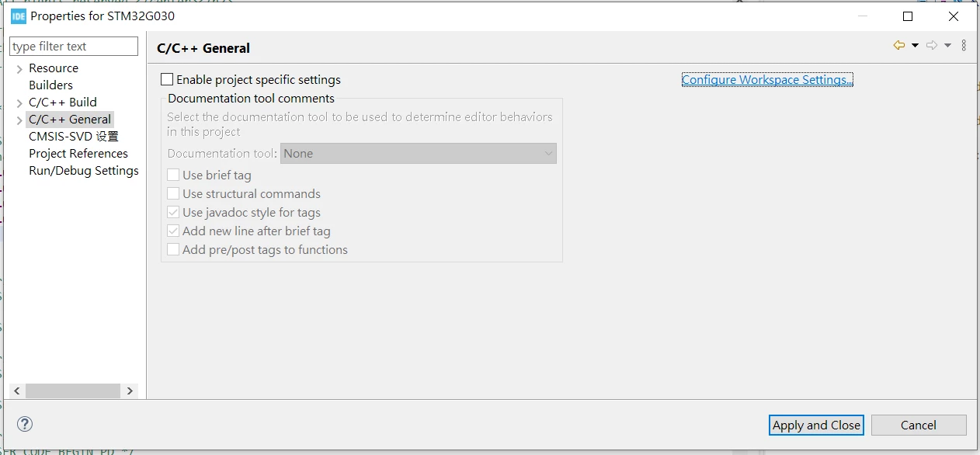Click Apply and Close button

[x=816, y=425]
